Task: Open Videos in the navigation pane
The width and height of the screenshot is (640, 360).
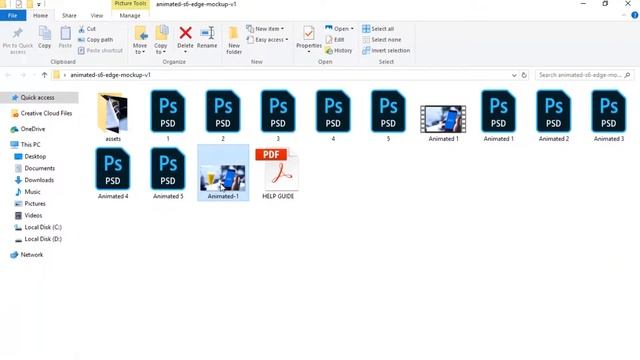Action: pyautogui.click(x=29, y=216)
